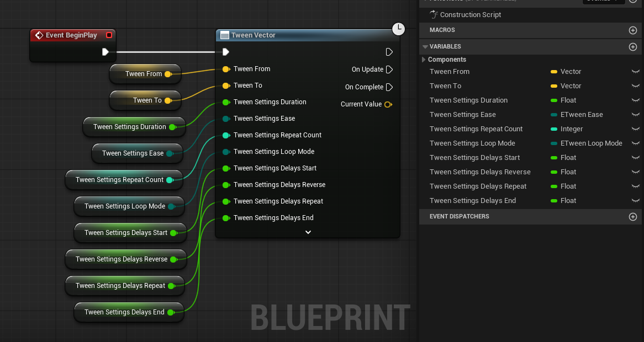Toggle visibility eye for Tween Settings Duration
Screen dimensions: 644x342
(635, 100)
